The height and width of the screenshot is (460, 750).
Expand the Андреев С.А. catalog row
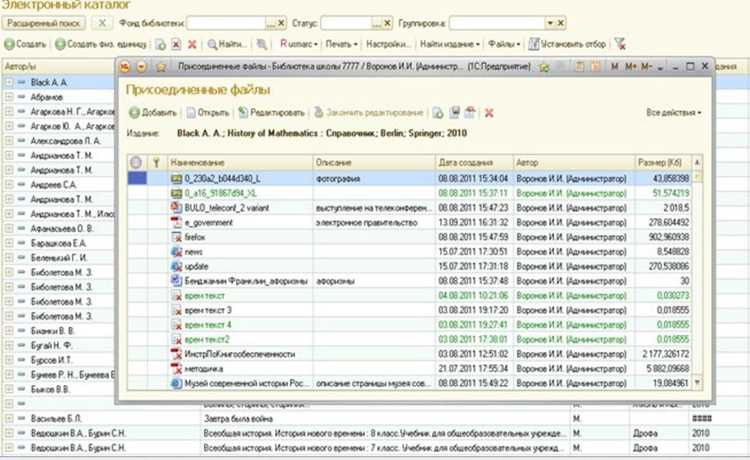(9, 185)
